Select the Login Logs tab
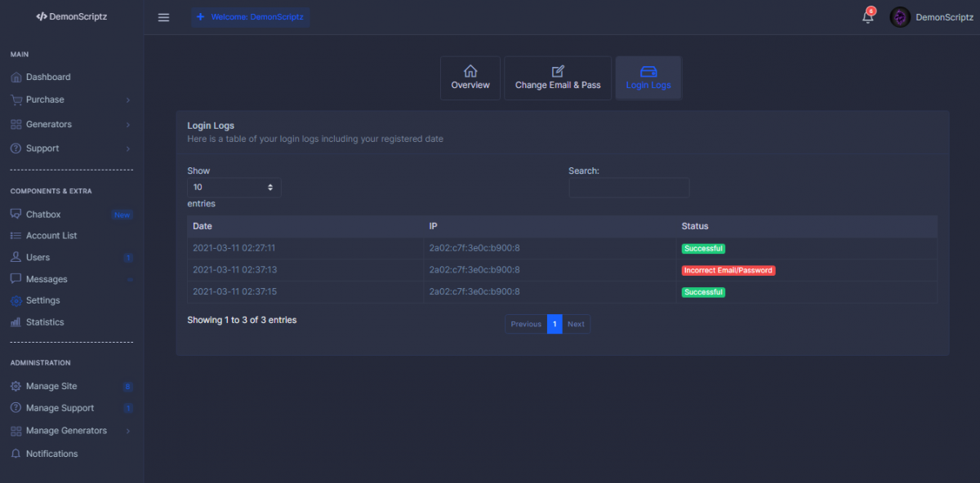 click(648, 78)
